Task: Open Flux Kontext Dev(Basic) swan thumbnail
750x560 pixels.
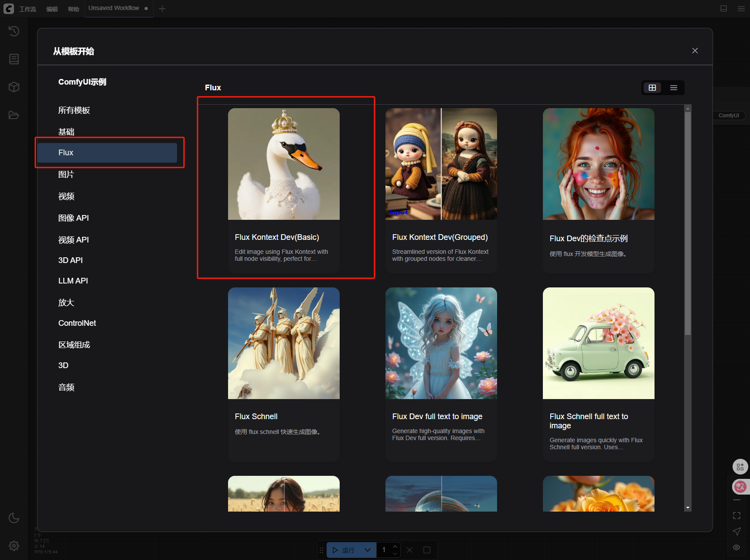Action: click(x=284, y=164)
